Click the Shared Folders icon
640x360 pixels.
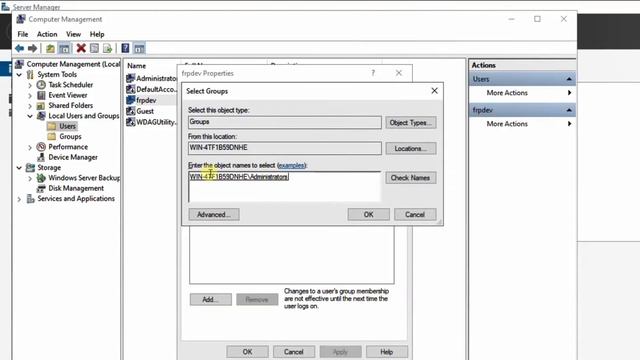(x=41, y=105)
